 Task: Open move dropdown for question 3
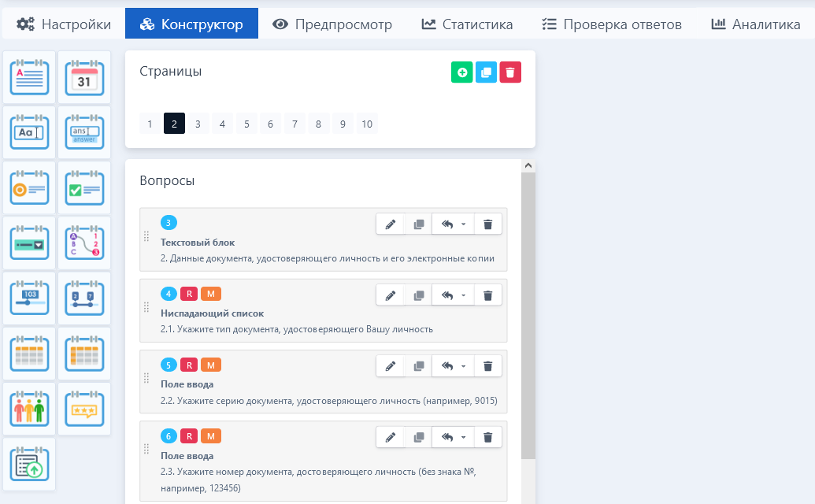454,224
